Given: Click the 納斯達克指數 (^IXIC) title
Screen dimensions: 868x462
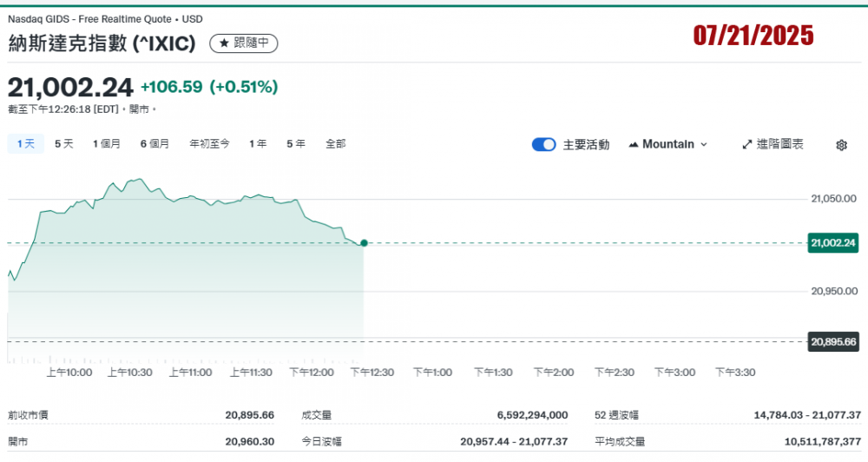Looking at the screenshot, I should [102, 43].
